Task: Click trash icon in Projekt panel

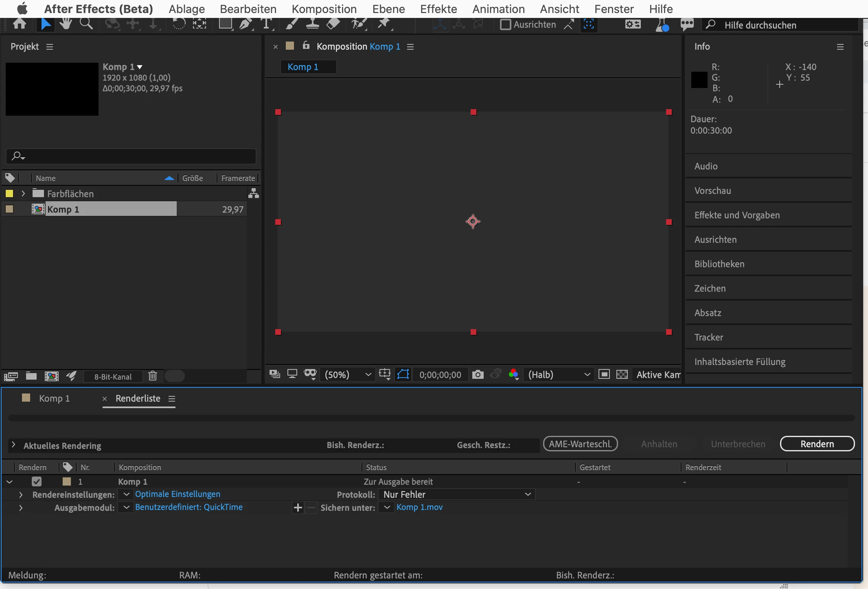Action: [x=153, y=376]
